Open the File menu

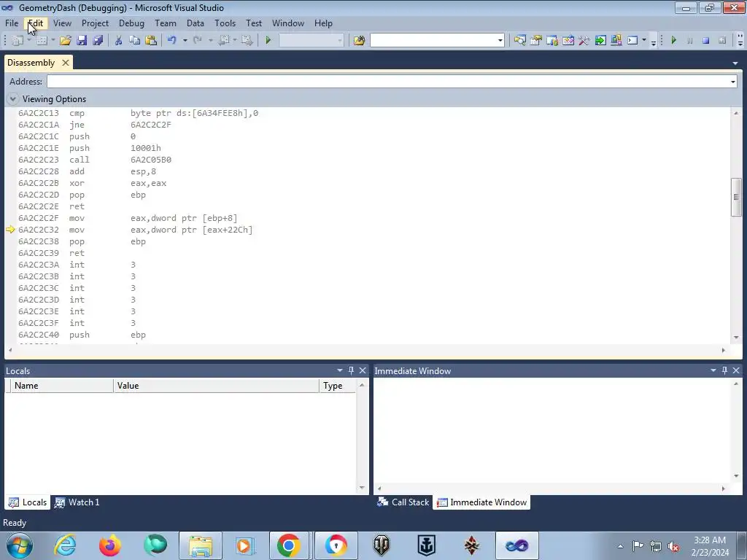12,23
